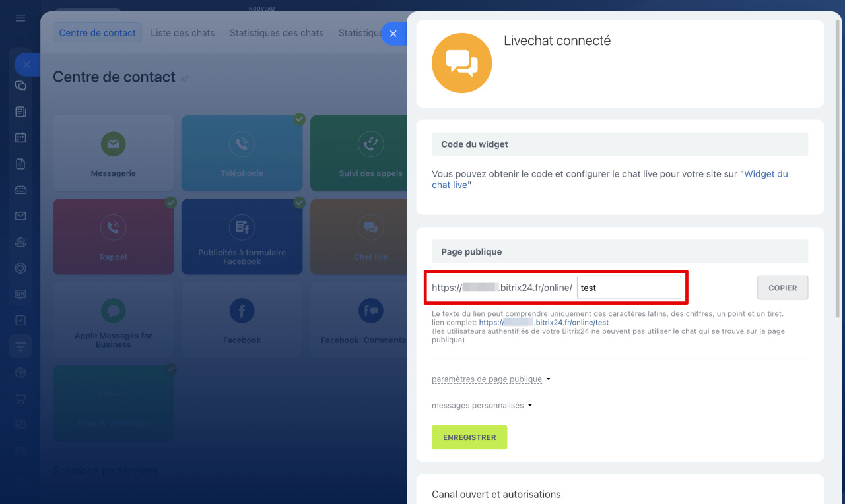Screen dimensions: 845x504
Task: Select the Centre de contact tab
Action: [98, 33]
